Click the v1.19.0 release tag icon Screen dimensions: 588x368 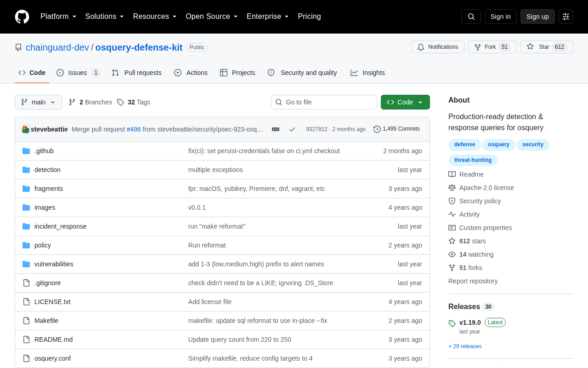pyautogui.click(x=452, y=323)
